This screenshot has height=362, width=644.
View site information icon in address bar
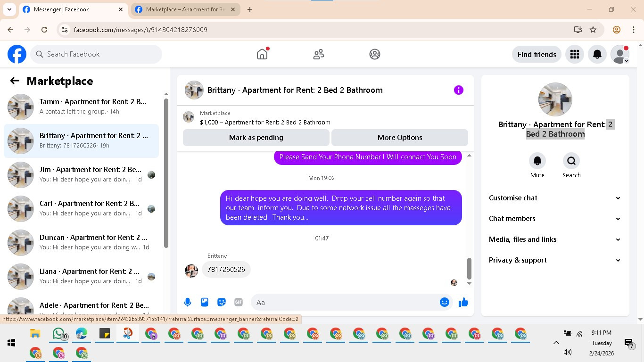[x=65, y=30]
